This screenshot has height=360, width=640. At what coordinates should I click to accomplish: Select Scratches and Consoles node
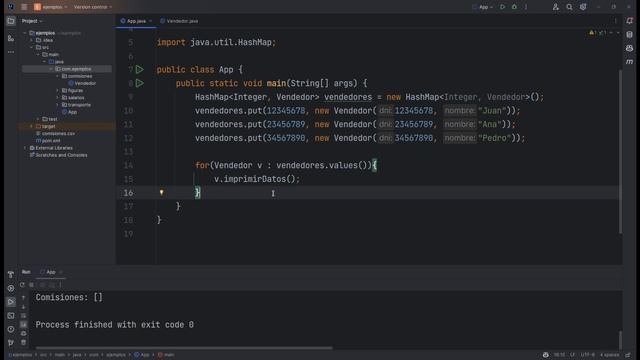(x=58, y=155)
